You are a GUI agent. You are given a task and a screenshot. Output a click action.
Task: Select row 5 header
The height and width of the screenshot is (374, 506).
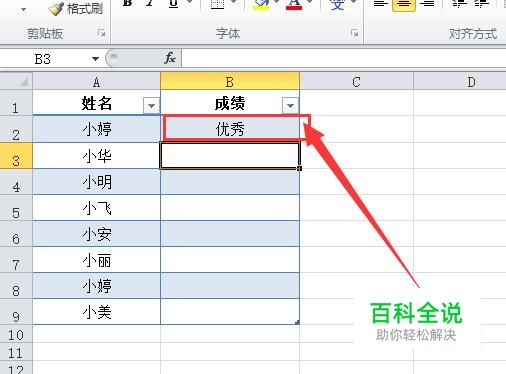tap(16, 208)
